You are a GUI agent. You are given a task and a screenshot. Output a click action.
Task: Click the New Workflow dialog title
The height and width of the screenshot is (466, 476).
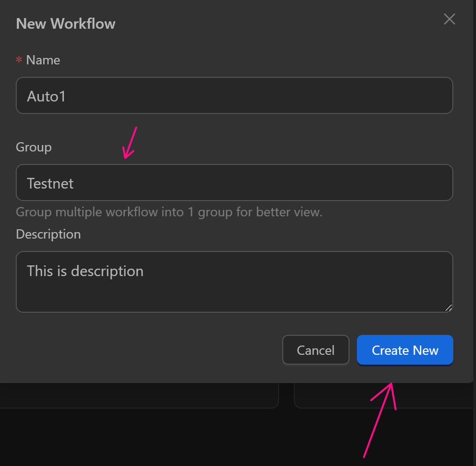(66, 24)
